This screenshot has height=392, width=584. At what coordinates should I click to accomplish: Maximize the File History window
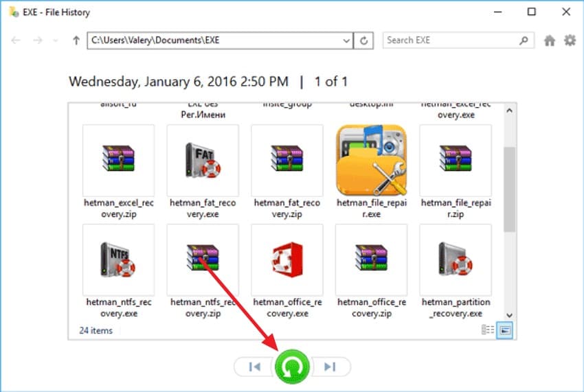(532, 12)
